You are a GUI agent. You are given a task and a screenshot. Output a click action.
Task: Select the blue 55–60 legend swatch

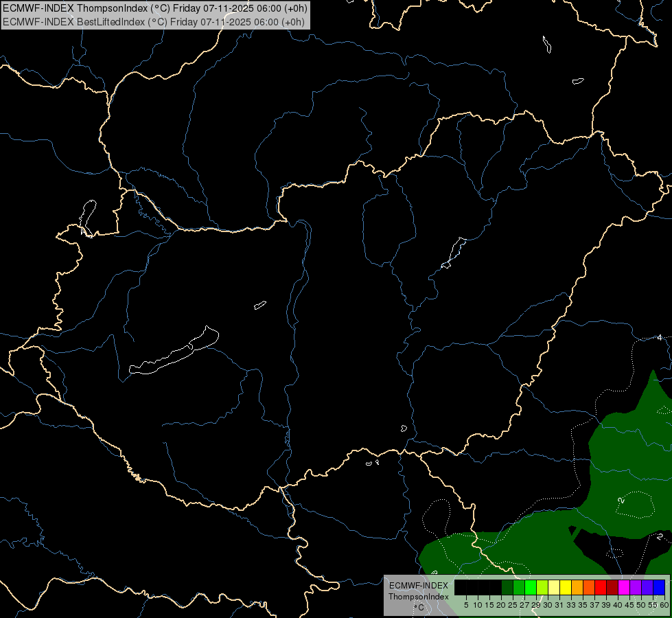(659, 587)
